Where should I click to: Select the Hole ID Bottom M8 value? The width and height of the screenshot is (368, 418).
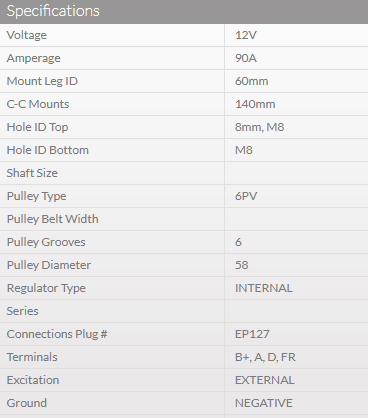point(244,150)
